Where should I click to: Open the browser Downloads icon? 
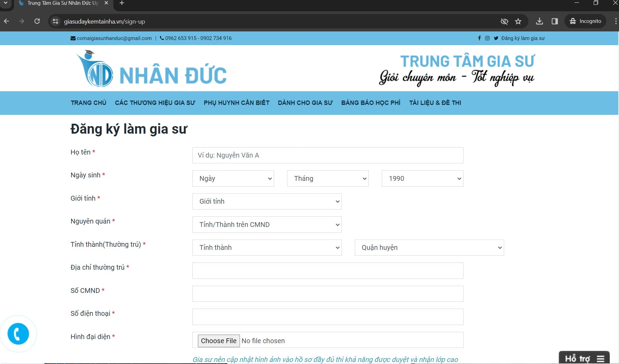[539, 21]
